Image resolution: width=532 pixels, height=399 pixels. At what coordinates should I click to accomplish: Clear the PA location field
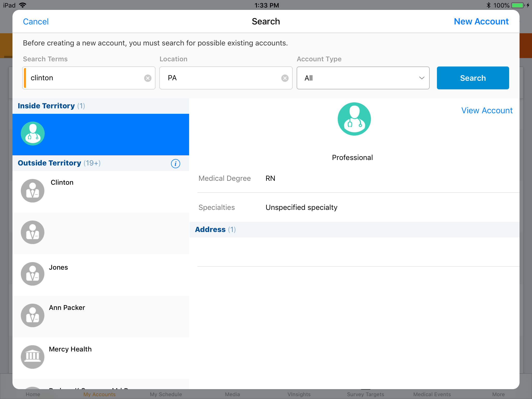tap(285, 78)
